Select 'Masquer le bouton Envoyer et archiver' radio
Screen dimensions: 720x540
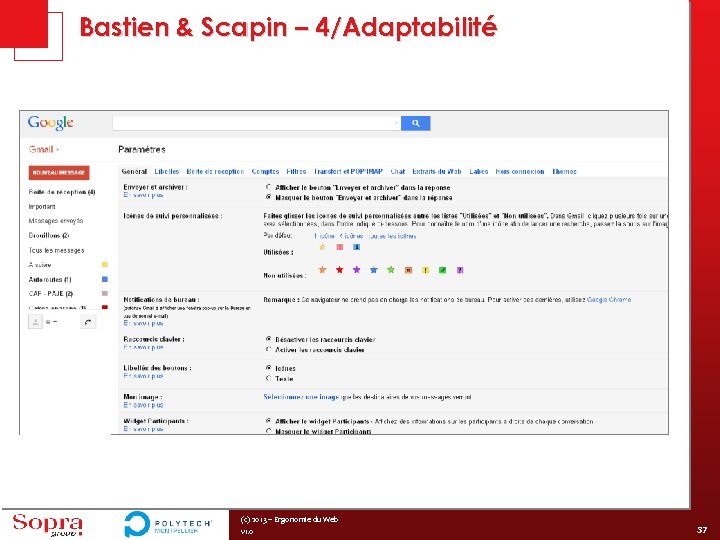269,197
